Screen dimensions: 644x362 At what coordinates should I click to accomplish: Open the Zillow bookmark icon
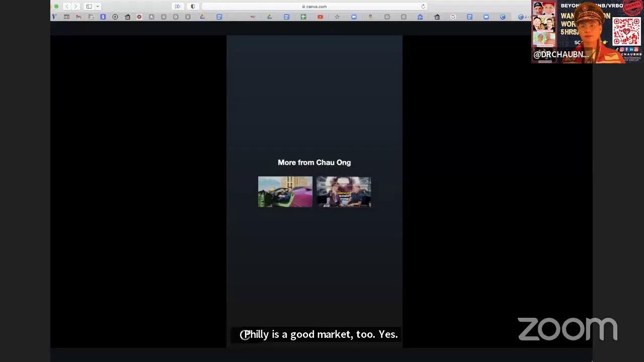coord(420,17)
